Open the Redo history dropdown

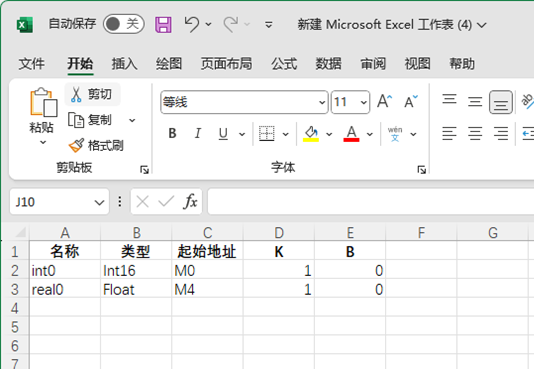pyautogui.click(x=247, y=25)
